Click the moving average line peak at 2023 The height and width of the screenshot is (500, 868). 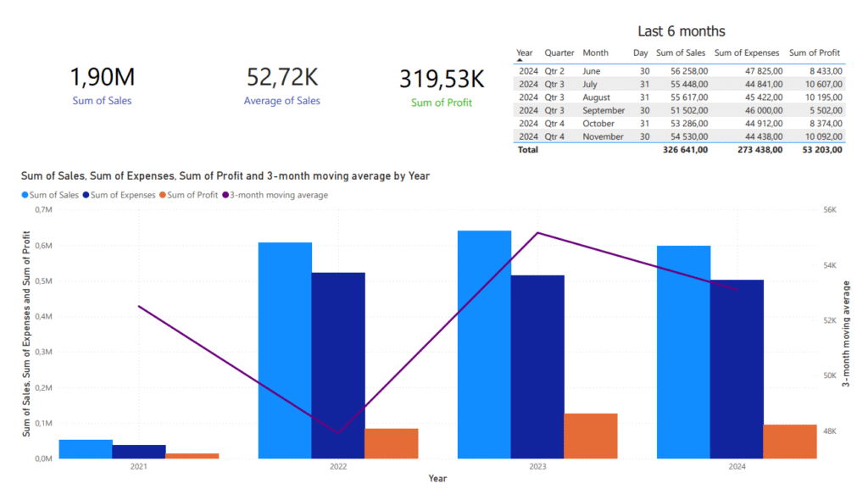click(538, 232)
